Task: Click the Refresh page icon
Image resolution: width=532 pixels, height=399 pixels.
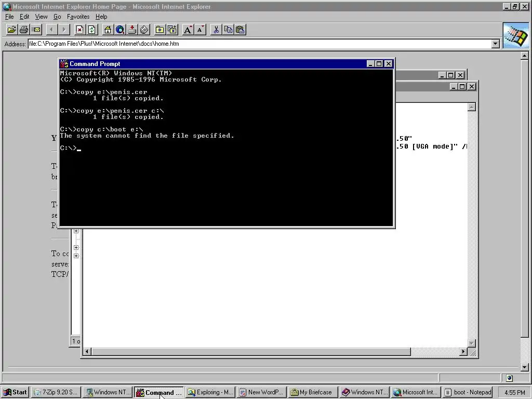Action: tap(91, 30)
